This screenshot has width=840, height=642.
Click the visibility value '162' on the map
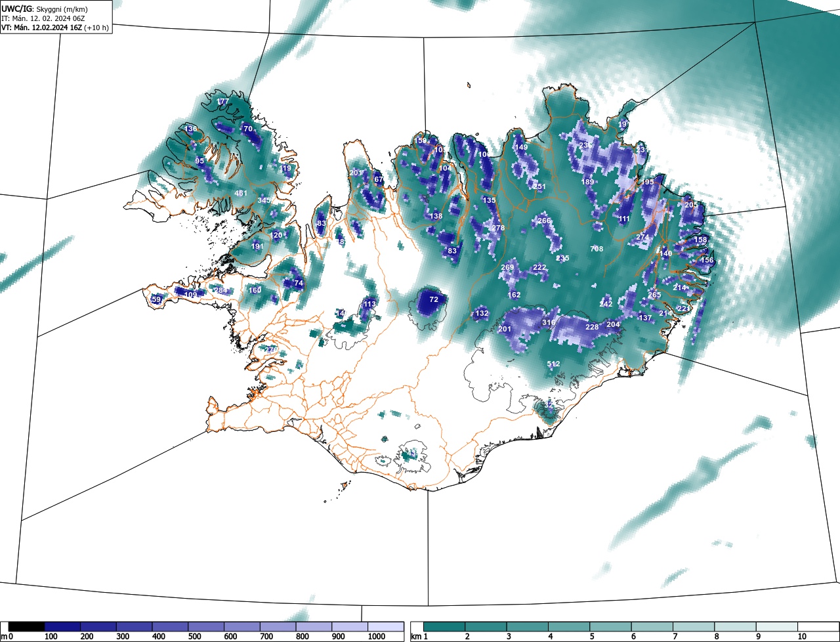(x=514, y=295)
